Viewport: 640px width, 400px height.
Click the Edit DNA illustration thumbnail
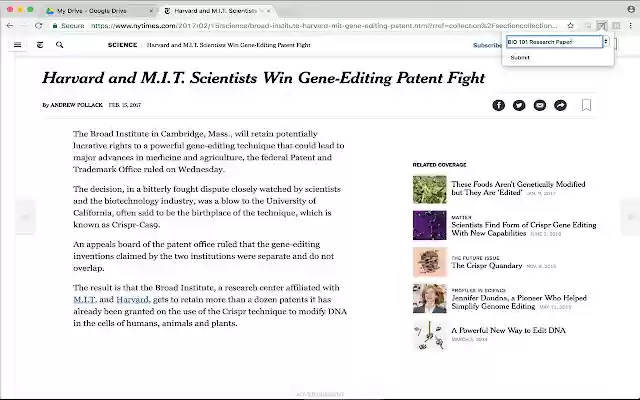[429, 336]
